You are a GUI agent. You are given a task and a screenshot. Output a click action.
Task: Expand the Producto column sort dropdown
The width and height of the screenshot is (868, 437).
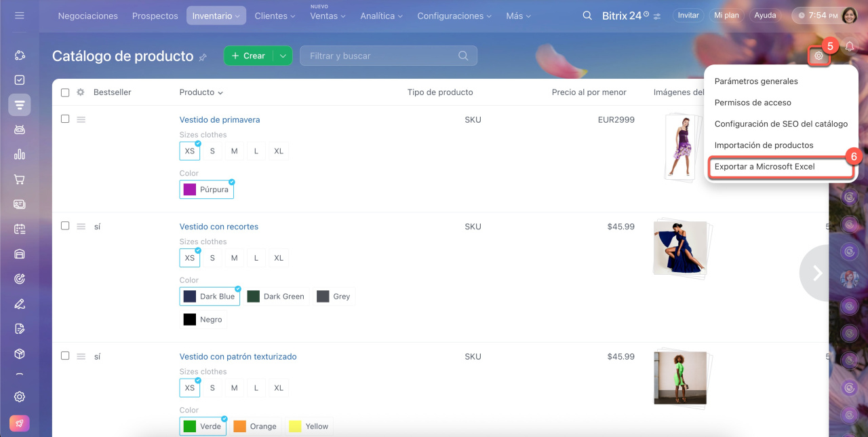pos(220,93)
